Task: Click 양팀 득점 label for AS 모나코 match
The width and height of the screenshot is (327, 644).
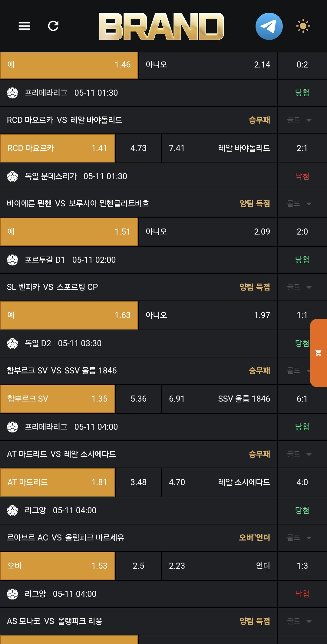Action: 254,621
